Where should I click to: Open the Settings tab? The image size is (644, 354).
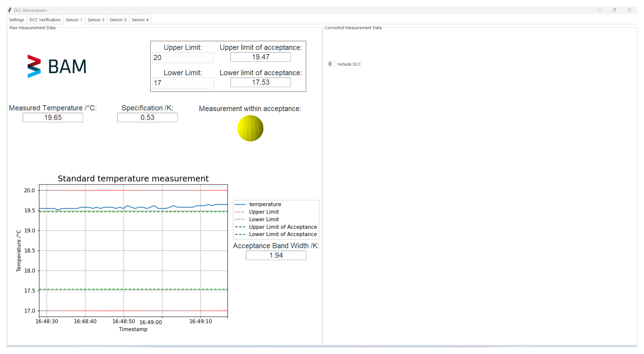point(16,20)
